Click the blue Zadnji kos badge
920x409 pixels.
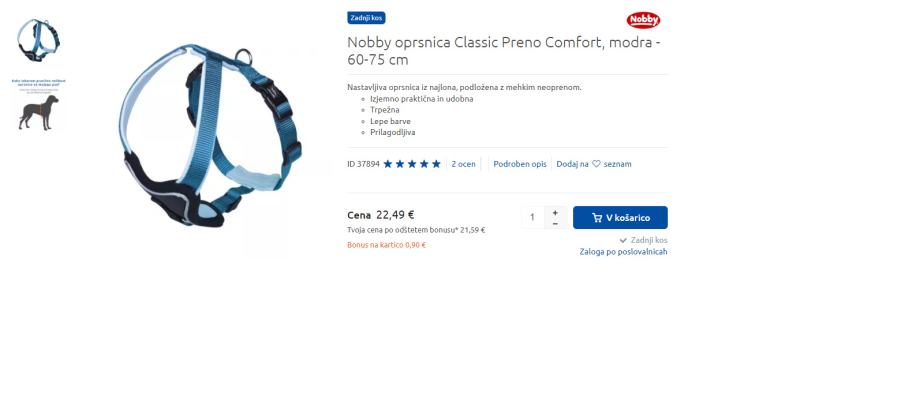pyautogui.click(x=366, y=18)
